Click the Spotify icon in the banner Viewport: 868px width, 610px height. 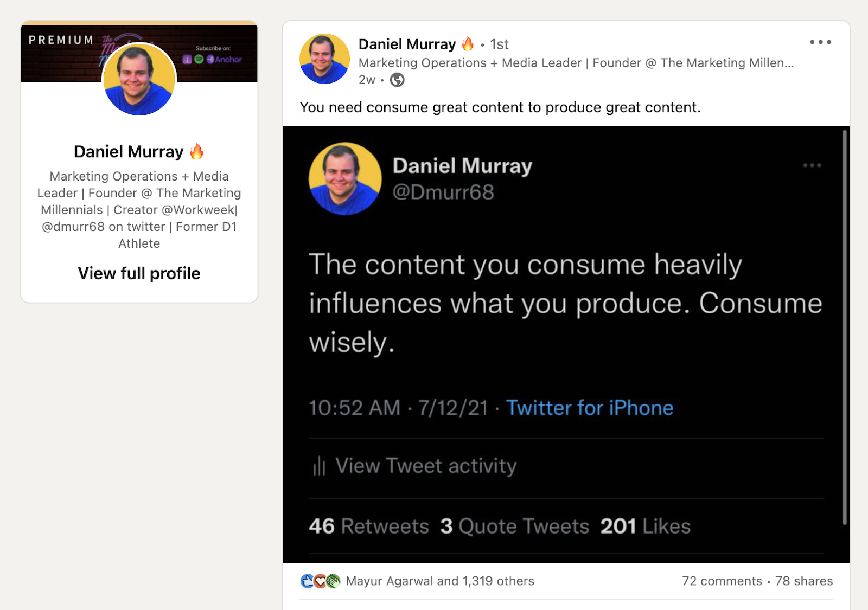pyautogui.click(x=199, y=60)
